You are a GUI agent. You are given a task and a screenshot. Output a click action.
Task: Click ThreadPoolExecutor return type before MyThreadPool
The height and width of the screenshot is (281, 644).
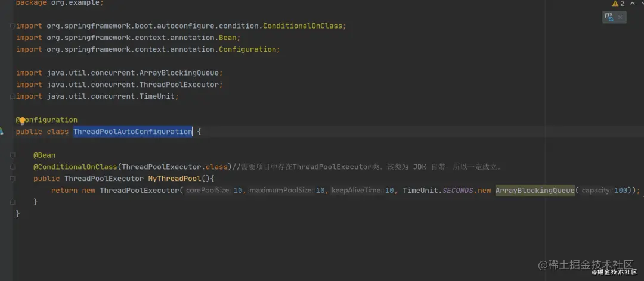104,179
